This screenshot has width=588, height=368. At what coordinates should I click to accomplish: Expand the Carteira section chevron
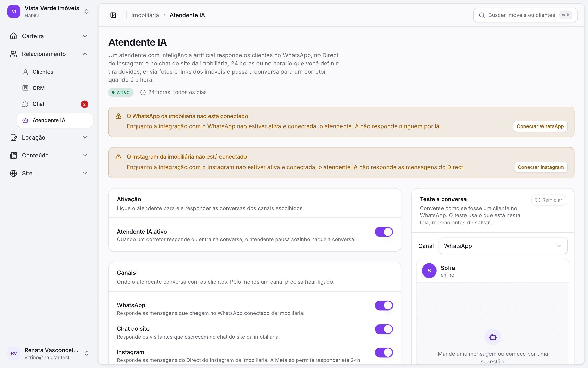[85, 36]
